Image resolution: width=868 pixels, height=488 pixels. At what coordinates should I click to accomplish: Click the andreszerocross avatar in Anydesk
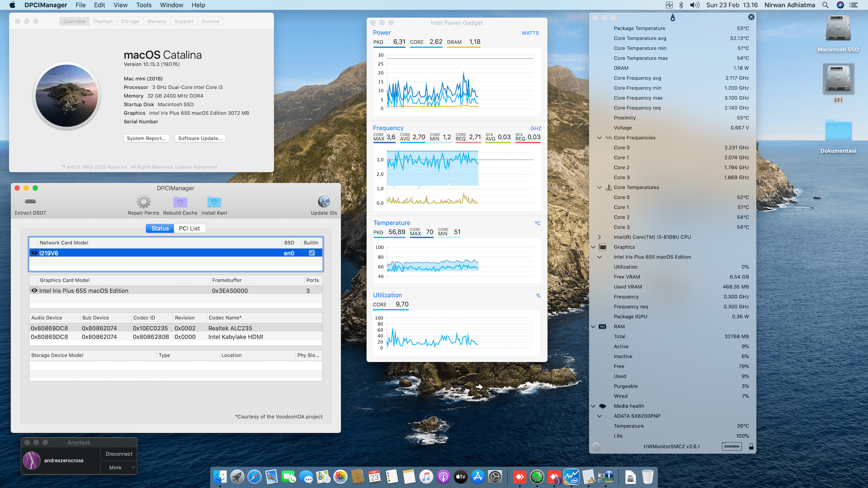click(x=32, y=460)
